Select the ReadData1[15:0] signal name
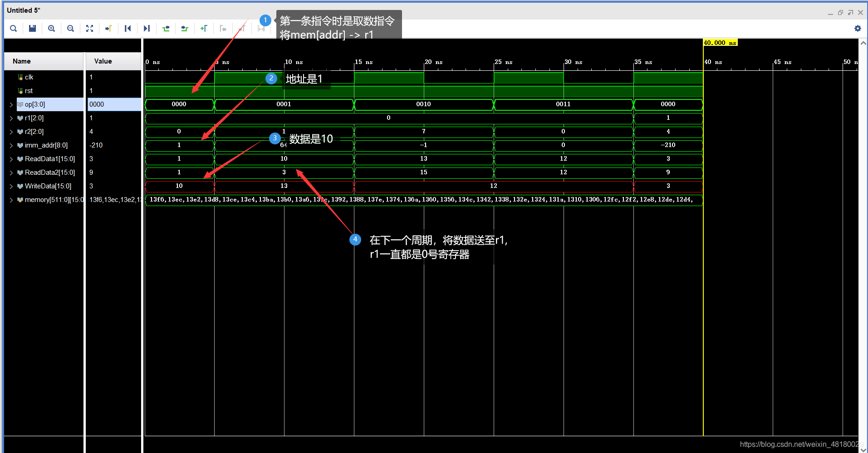868x453 pixels. pos(50,159)
